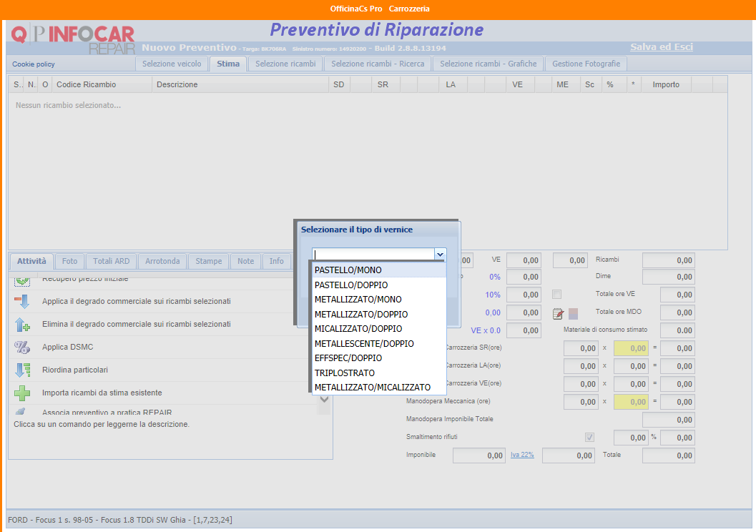Choose METALLIZZATO/MICALIZZATO paint type
This screenshot has width=756, height=532.
(379, 388)
